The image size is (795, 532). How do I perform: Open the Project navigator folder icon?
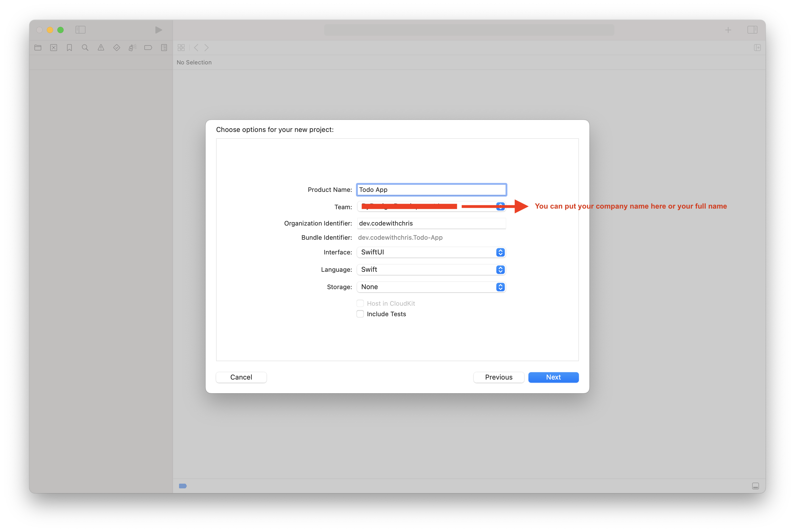[x=38, y=48]
